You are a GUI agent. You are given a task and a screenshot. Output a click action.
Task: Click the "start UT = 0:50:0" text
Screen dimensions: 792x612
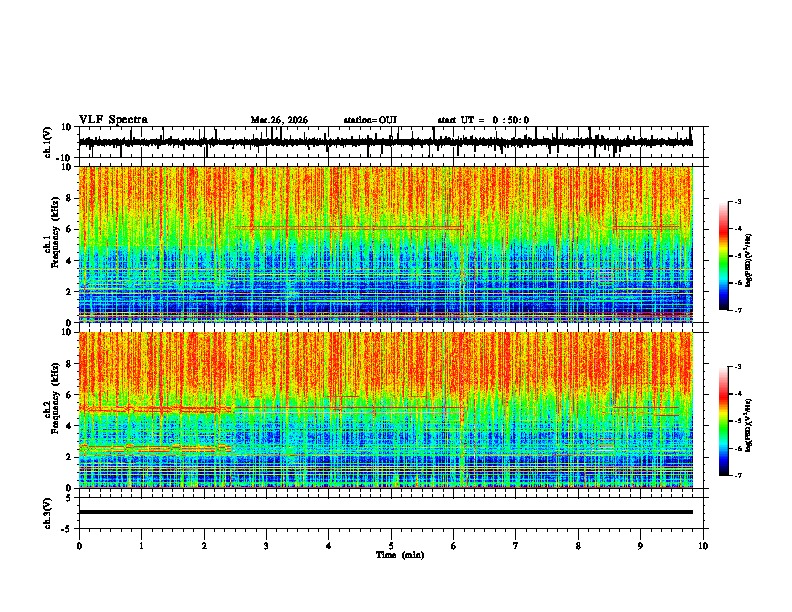(483, 120)
